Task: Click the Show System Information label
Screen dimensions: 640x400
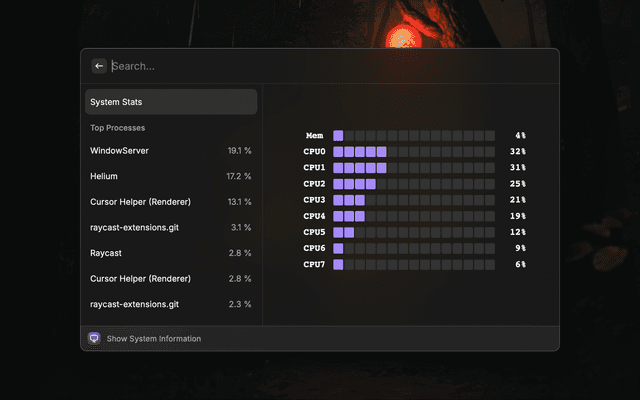Action: (153, 339)
